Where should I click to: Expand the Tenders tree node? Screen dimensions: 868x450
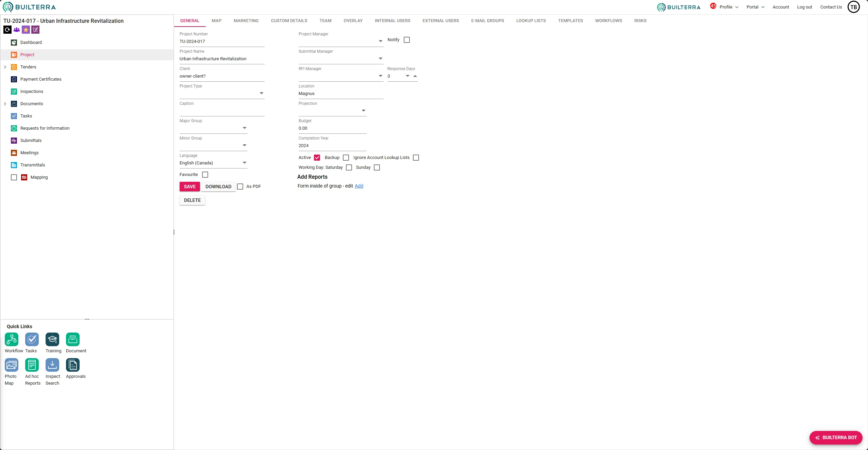click(x=5, y=67)
